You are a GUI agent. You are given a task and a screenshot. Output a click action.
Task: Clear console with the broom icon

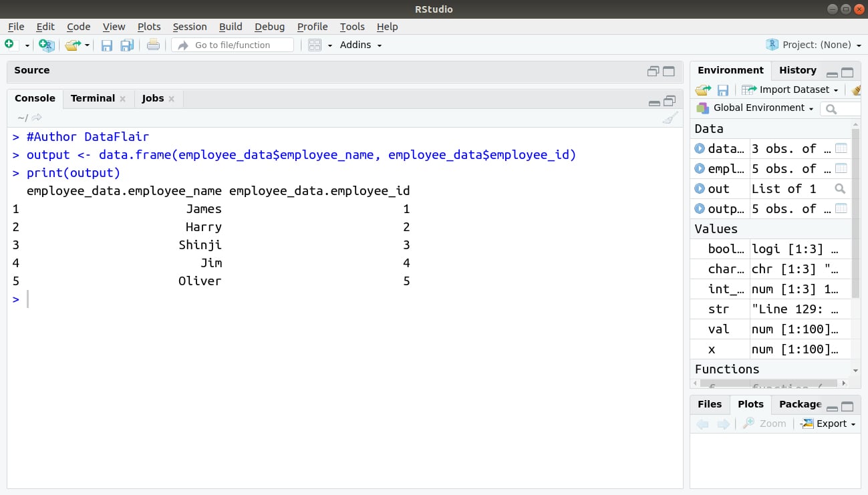coord(670,118)
